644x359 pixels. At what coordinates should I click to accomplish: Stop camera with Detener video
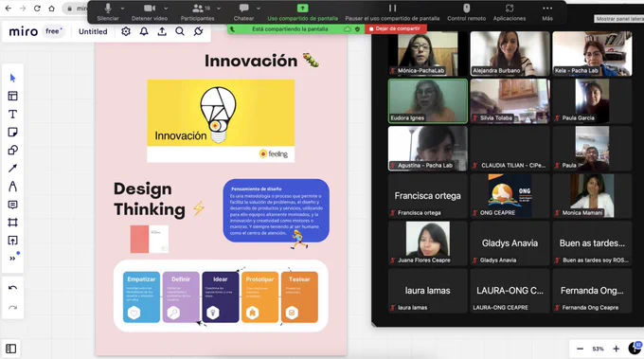(x=150, y=12)
